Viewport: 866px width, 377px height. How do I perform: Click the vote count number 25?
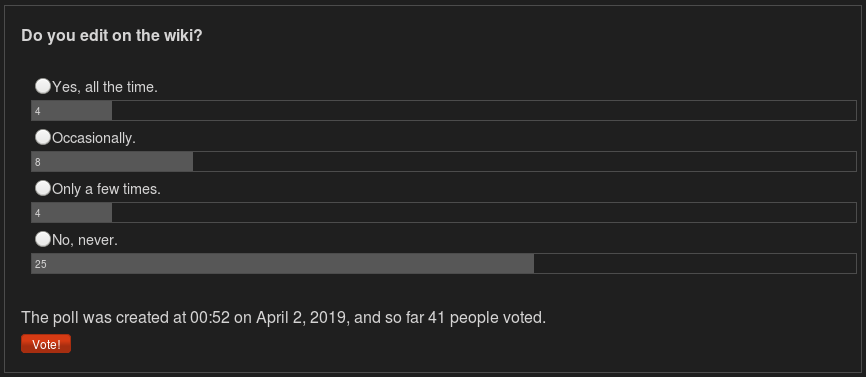[x=41, y=264]
